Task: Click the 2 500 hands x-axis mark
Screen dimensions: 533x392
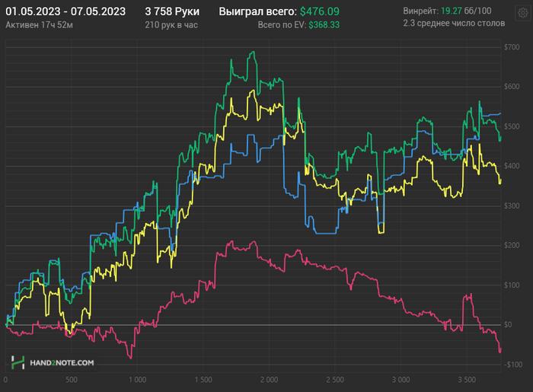Action: [x=334, y=379]
